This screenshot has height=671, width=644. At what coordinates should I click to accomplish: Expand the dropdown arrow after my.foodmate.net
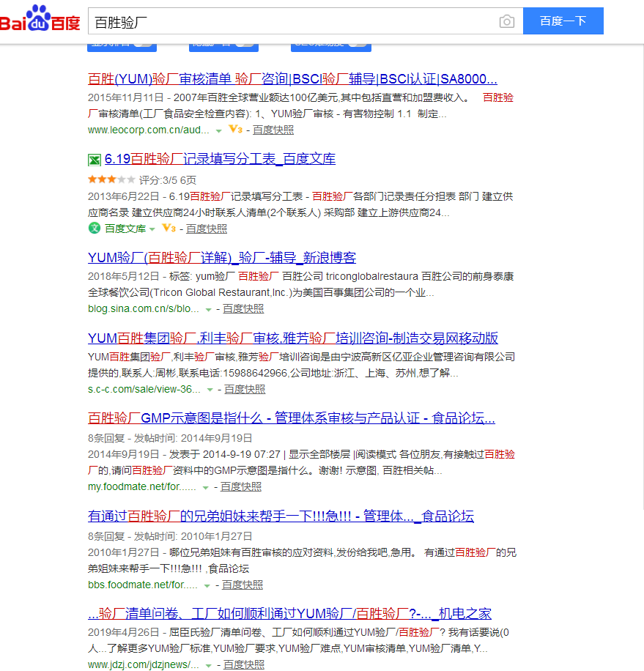(205, 487)
